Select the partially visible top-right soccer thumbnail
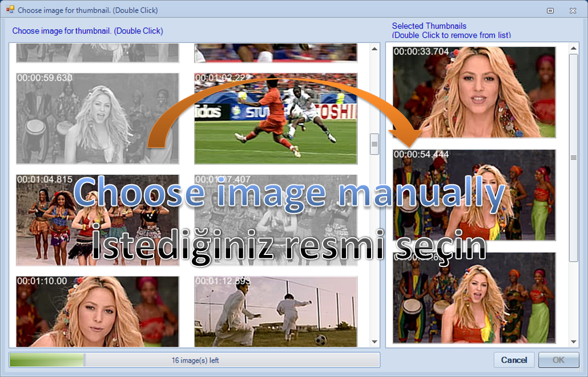Image resolution: width=588 pixels, height=377 pixels. click(x=276, y=53)
